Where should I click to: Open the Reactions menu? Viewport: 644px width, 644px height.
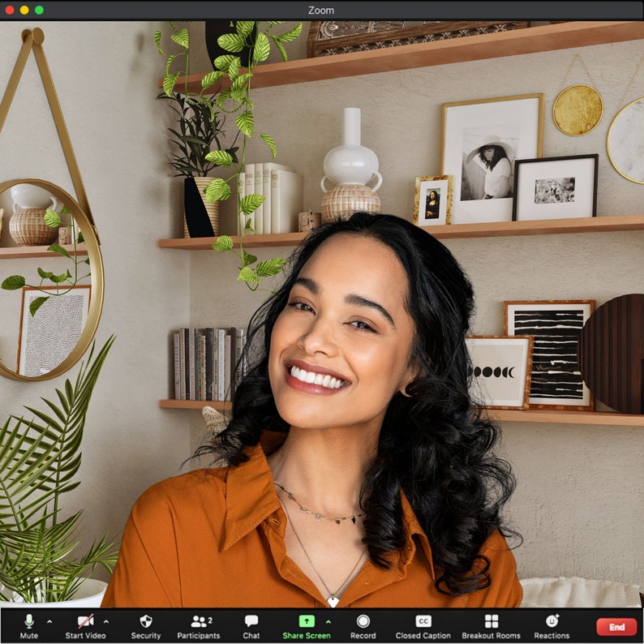[x=552, y=626]
